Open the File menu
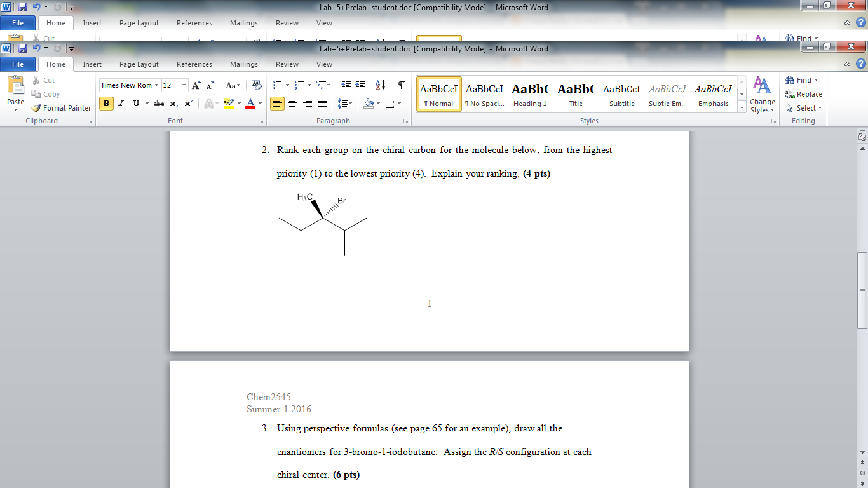Screen dimensions: 868x488 pos(18,64)
